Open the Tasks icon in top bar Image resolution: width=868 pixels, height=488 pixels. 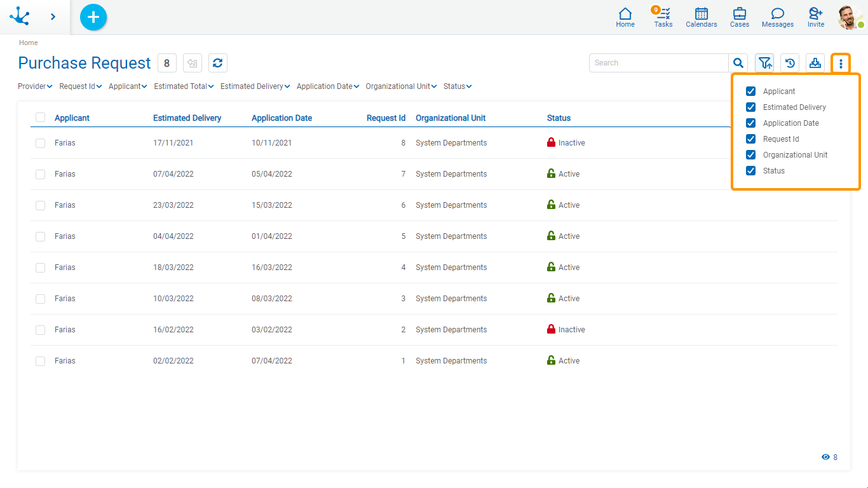[x=663, y=17]
